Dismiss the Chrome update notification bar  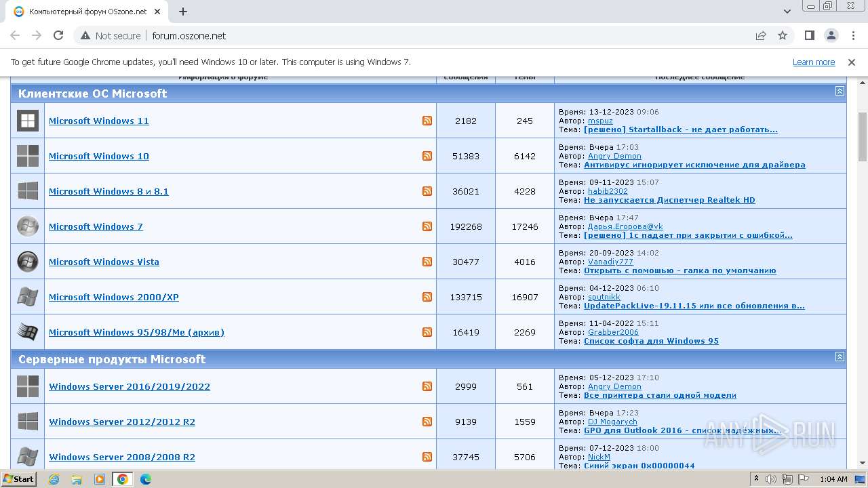pyautogui.click(x=852, y=62)
